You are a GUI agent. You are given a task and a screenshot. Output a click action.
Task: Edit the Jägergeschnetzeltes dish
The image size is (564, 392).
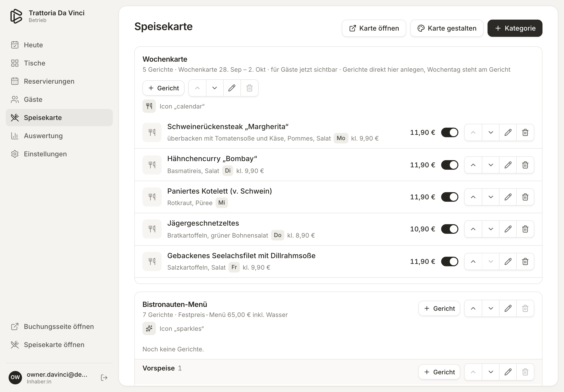tap(508, 229)
